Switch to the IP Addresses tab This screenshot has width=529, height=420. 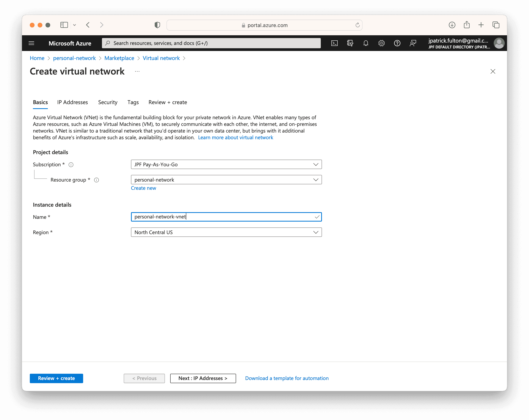(72, 102)
